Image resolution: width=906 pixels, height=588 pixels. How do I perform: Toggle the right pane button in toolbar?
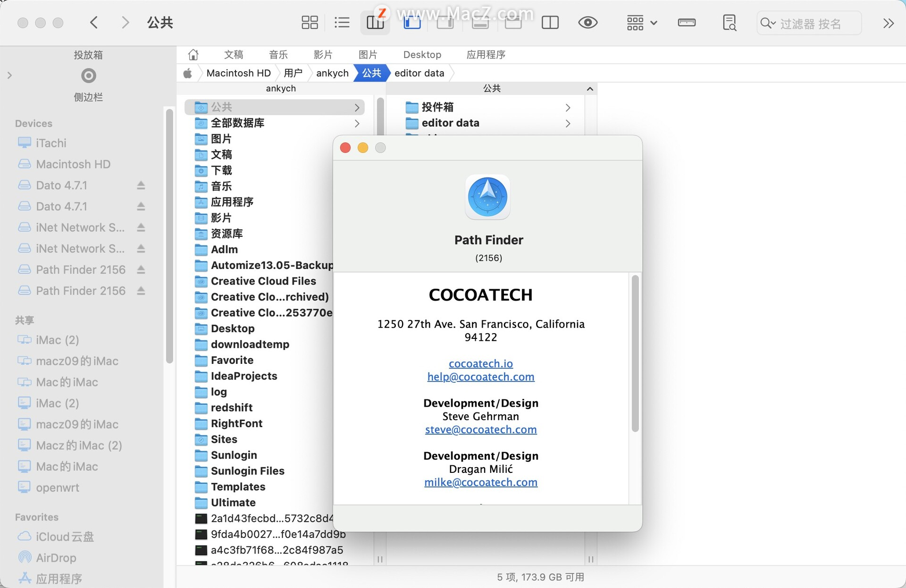[x=445, y=23]
